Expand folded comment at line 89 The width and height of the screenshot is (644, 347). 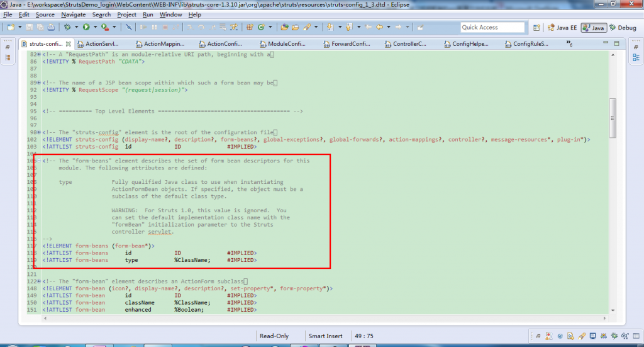(40, 82)
